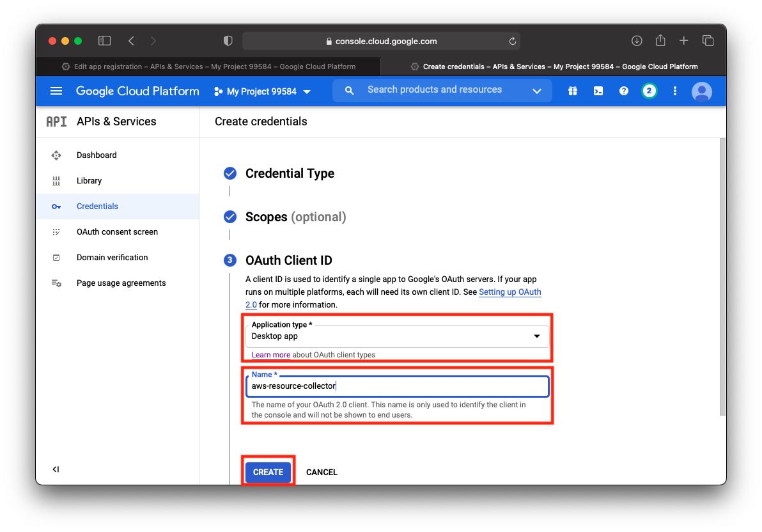Select Credentials in sidebar

117,206
